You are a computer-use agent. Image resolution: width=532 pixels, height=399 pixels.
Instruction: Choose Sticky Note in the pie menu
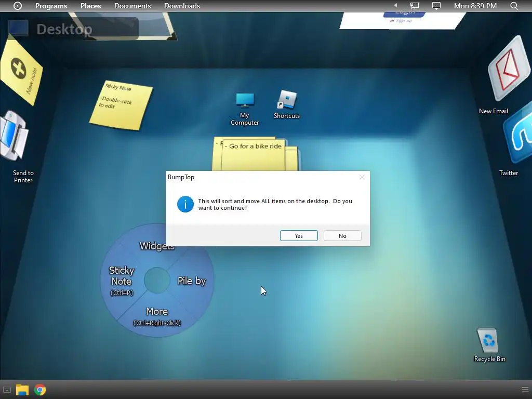[122, 281]
